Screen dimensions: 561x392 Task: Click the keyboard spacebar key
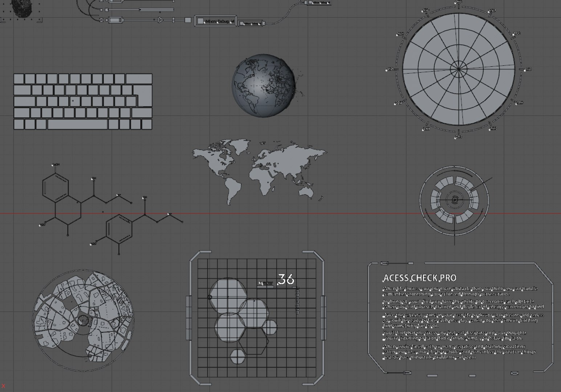point(78,124)
